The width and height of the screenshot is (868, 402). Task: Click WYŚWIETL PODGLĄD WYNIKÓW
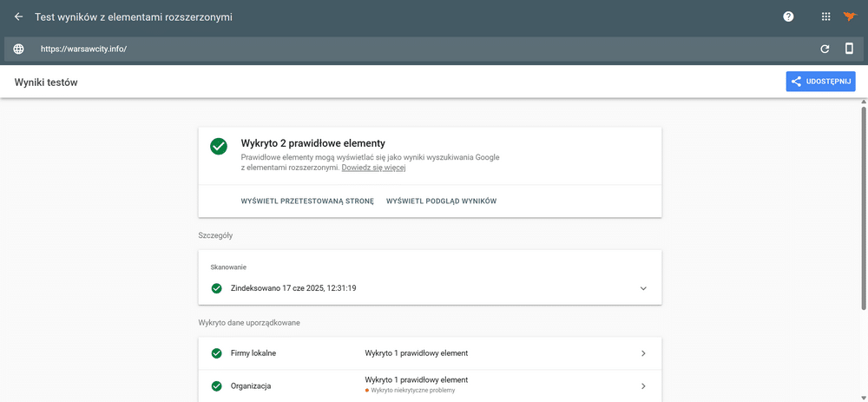(441, 201)
